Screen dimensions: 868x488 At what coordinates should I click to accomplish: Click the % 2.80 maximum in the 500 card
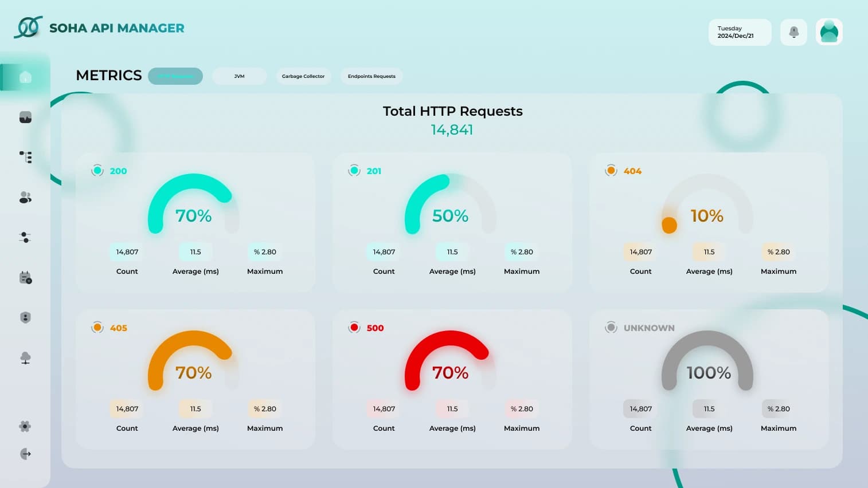point(522,409)
